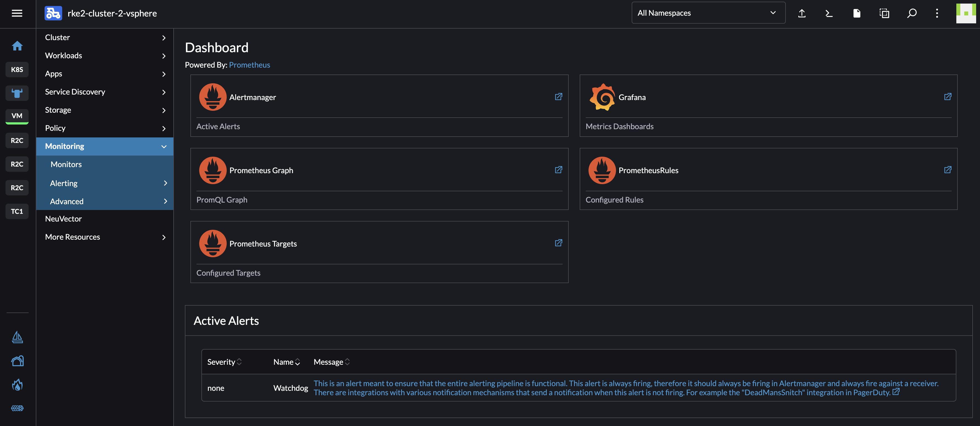This screenshot has width=980, height=426.
Task: Click the Prometheus Targets card title
Action: pyautogui.click(x=263, y=244)
